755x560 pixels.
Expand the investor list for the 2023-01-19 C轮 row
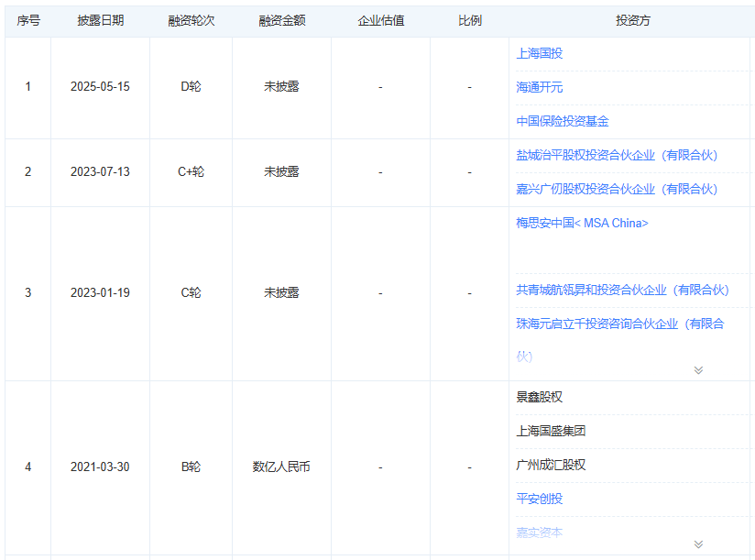click(x=698, y=369)
